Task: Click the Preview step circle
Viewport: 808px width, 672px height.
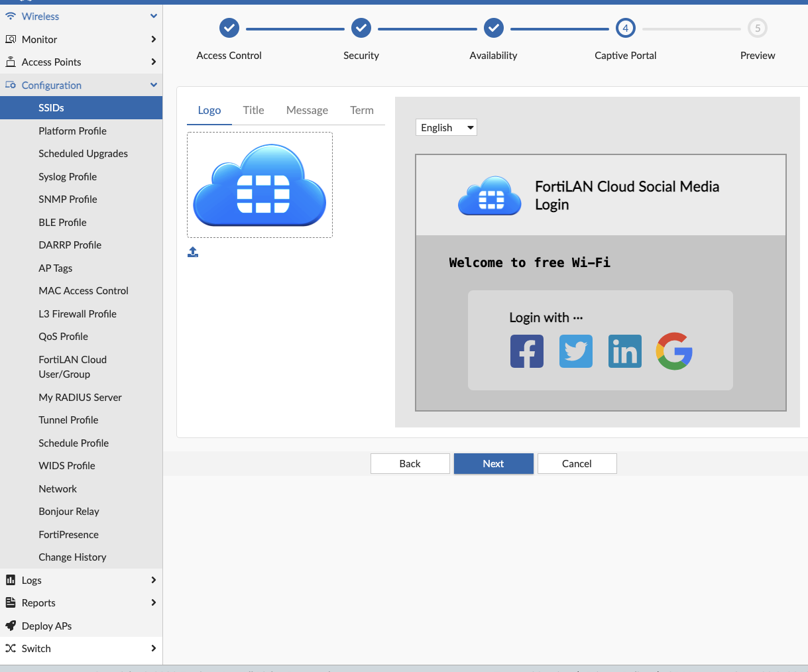Action: pyautogui.click(x=757, y=28)
